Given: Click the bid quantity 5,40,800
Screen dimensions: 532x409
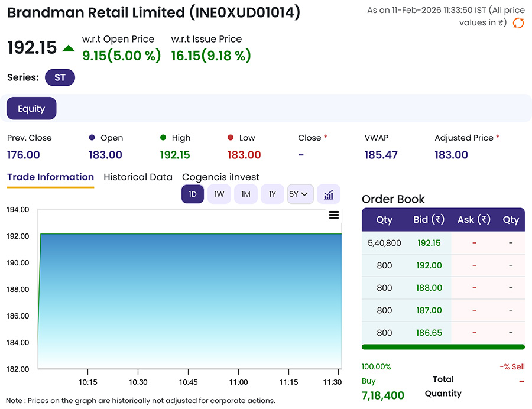Looking at the screenshot, I should [x=384, y=243].
